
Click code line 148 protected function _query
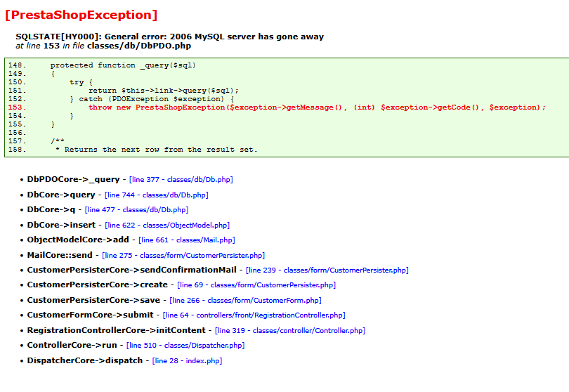pos(102,65)
